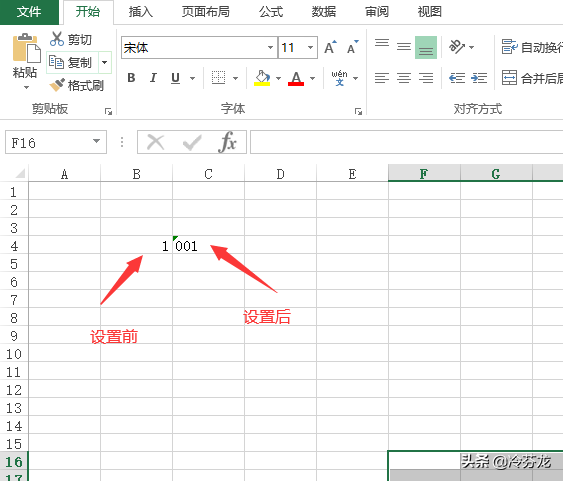Open the phonetic guide dropdown arrow
The width and height of the screenshot is (563, 481).
point(355,78)
